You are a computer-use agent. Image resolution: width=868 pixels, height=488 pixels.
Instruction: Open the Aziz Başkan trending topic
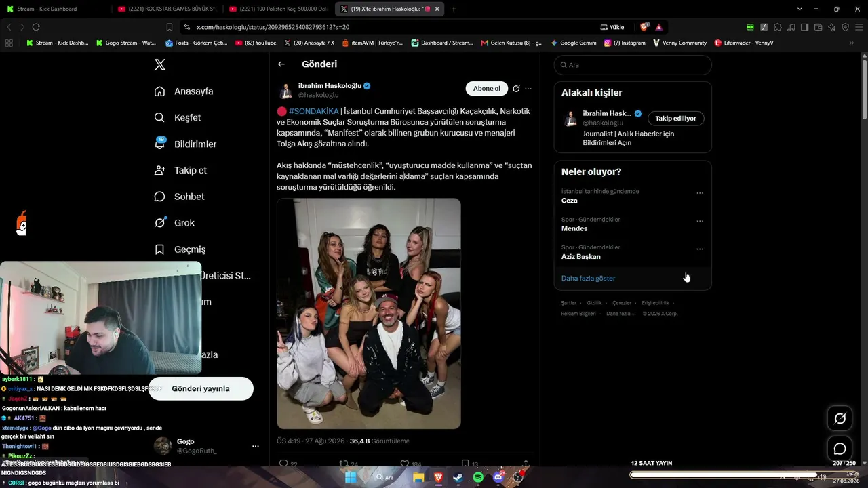(580, 256)
